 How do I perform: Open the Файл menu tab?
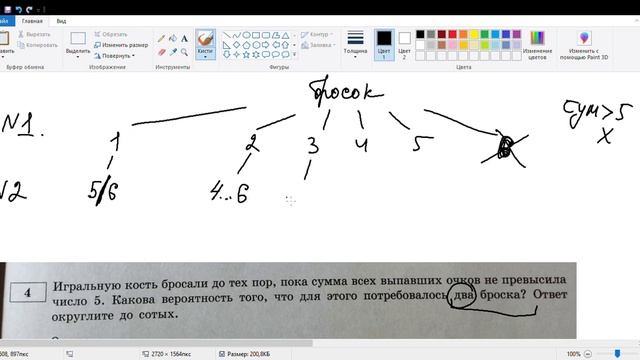[6, 21]
